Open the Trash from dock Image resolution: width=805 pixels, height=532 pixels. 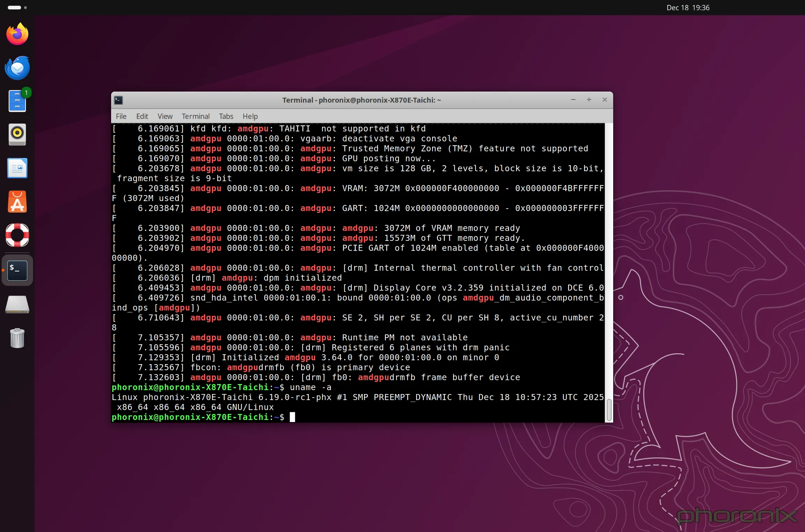(17, 338)
